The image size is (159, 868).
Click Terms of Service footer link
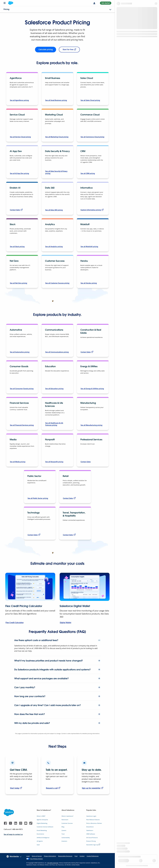tap(37, 856)
